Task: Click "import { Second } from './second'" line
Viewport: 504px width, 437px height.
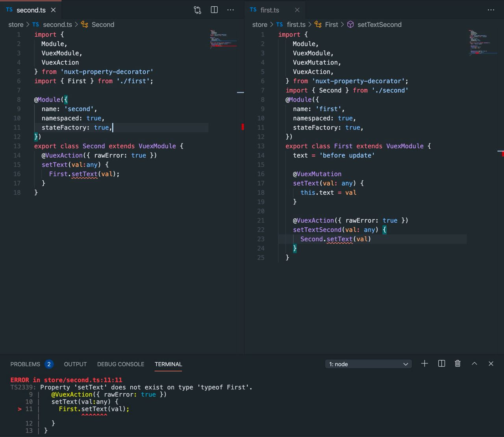Action: (347, 90)
